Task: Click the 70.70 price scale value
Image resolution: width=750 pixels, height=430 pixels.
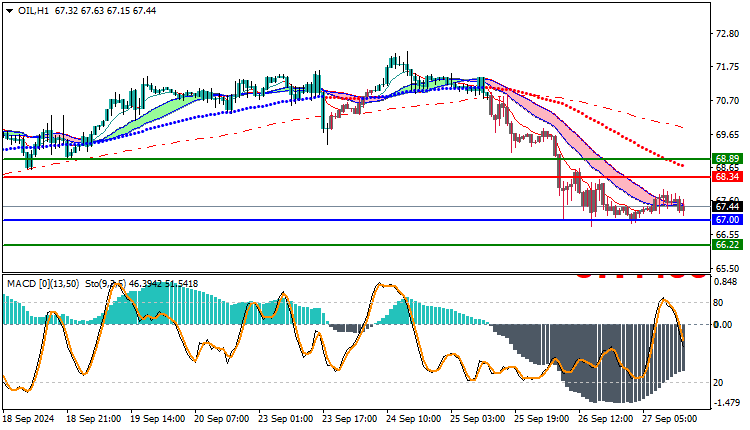Action: [x=727, y=101]
